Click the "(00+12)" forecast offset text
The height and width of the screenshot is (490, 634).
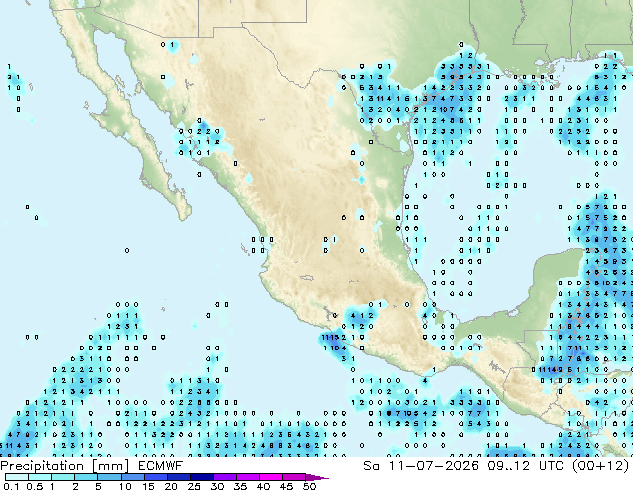(601, 466)
